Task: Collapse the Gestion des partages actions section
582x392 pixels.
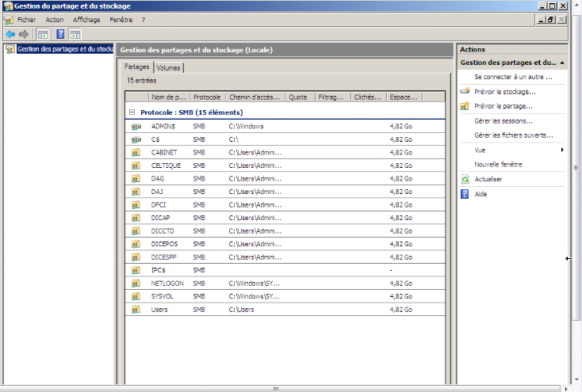Action: coord(562,63)
